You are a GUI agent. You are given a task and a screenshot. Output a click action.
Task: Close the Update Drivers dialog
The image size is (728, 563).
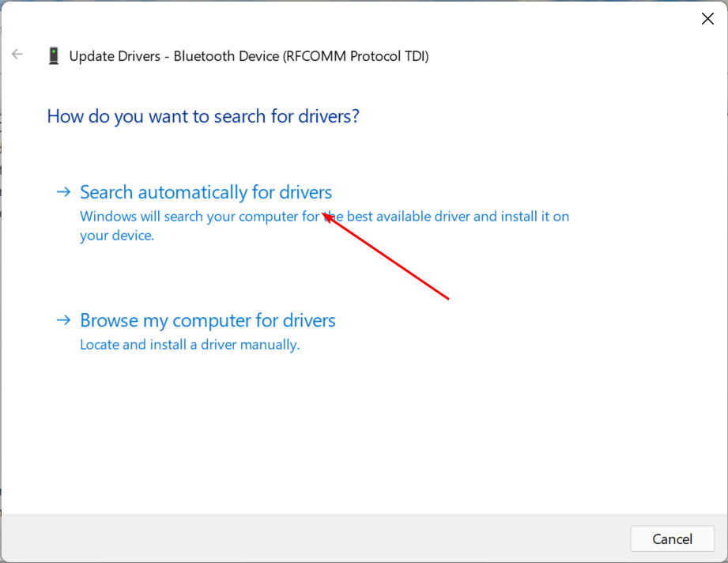[707, 18]
